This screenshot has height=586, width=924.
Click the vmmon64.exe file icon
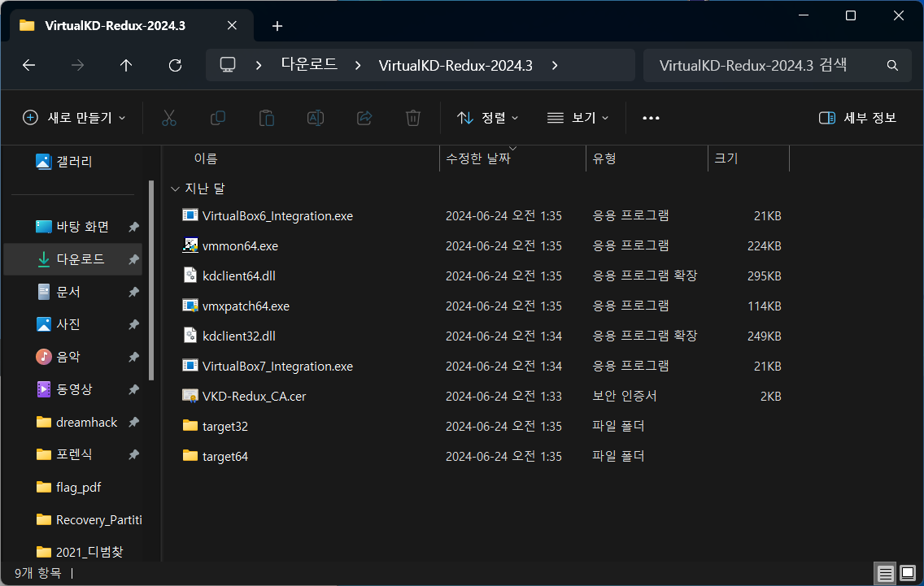click(x=190, y=245)
